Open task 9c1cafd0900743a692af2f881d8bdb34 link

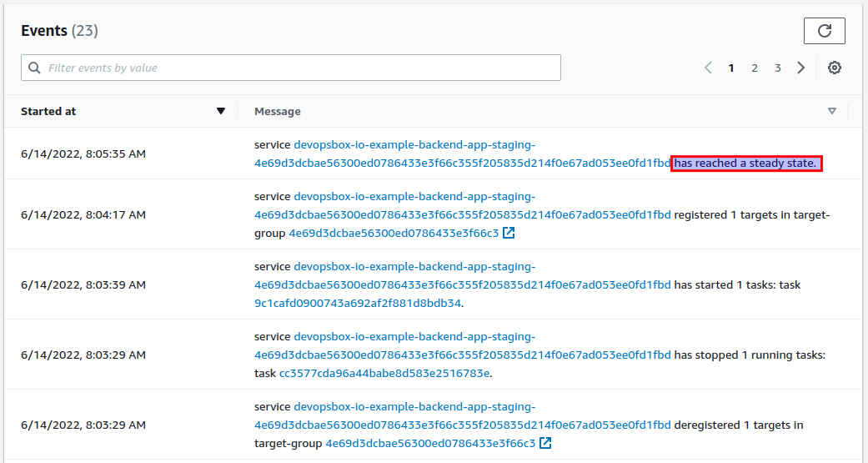pos(358,304)
